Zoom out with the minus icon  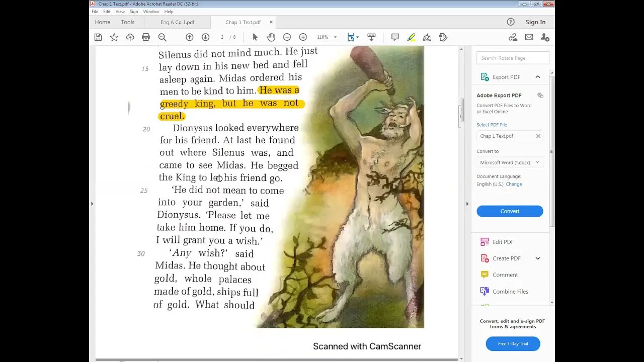[287, 37]
